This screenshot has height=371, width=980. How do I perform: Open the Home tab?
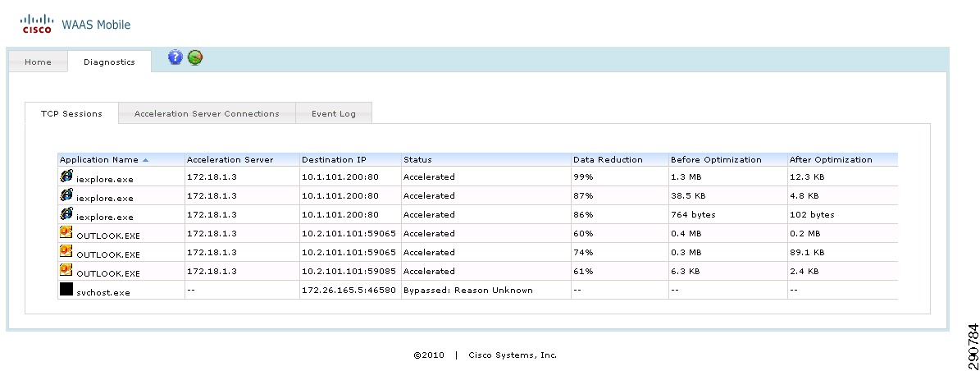click(38, 62)
